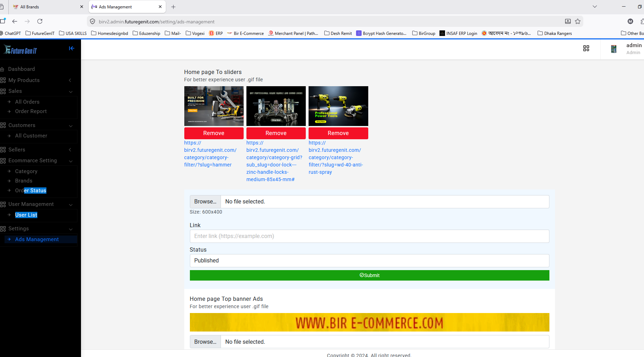Open the Dhaka Rangers bookmark folder
Viewport: 644px width, 357px height.
tap(555, 34)
